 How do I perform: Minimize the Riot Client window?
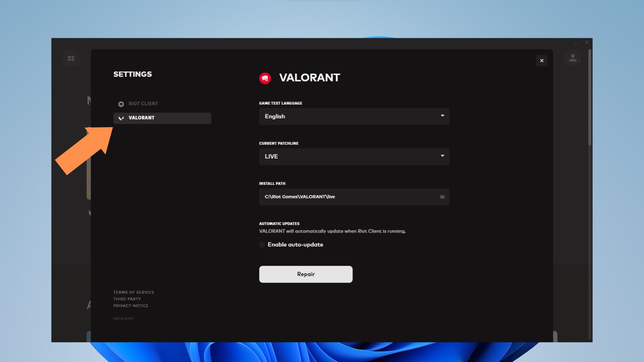pyautogui.click(x=576, y=43)
